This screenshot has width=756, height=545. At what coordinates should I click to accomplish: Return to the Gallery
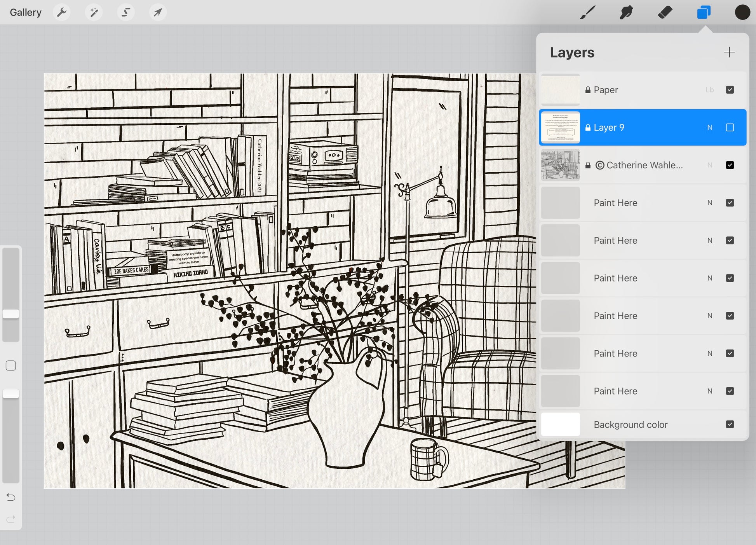26,12
